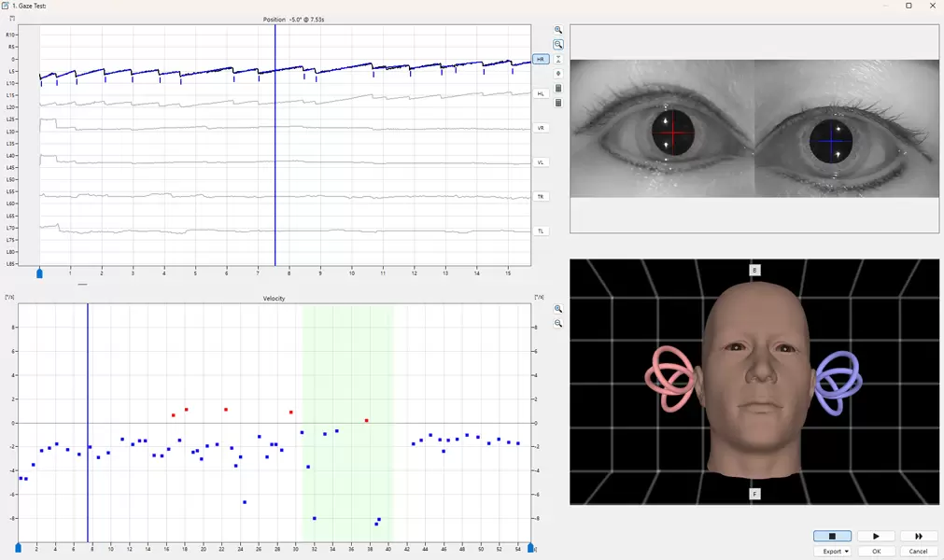
Task: Zoom in on the Velocity chart
Action: 558,309
